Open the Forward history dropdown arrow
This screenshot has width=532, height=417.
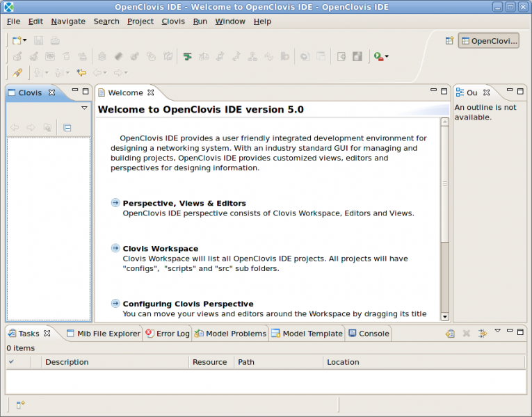tap(126, 72)
